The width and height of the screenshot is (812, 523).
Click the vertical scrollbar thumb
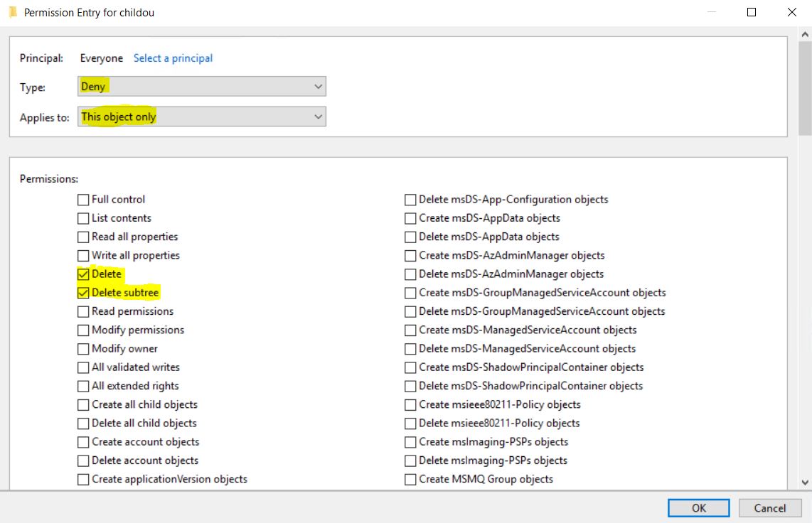(x=805, y=88)
